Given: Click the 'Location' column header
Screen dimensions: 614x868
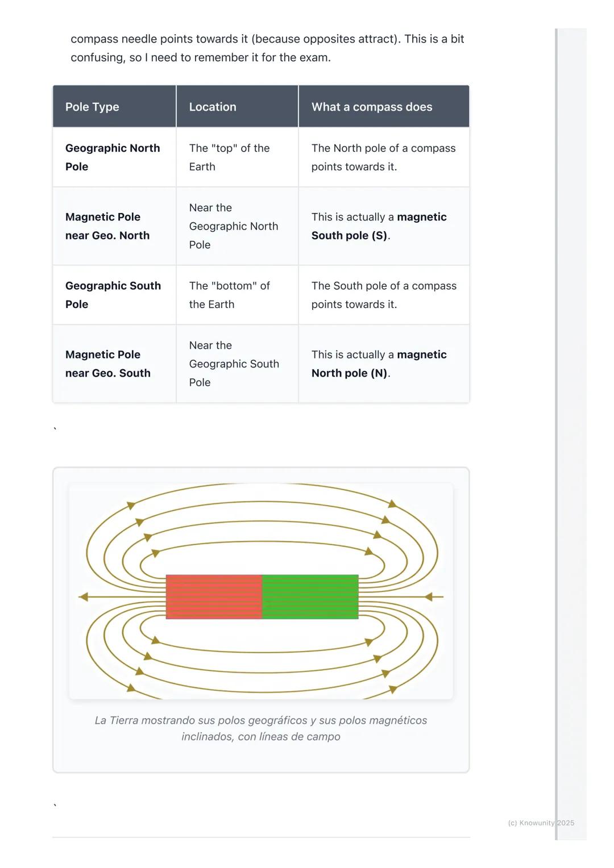Looking at the screenshot, I should pos(213,107).
